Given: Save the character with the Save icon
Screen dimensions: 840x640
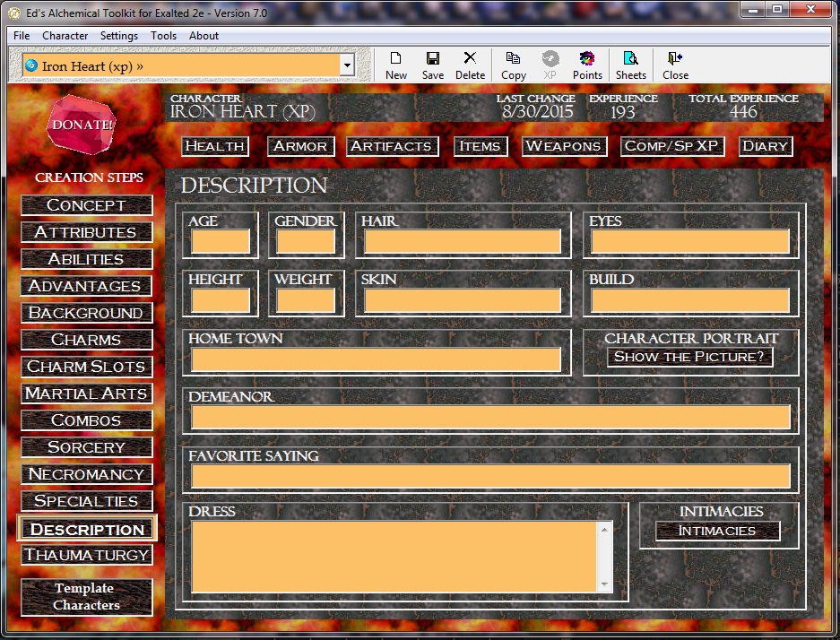Looking at the screenshot, I should pos(433,65).
